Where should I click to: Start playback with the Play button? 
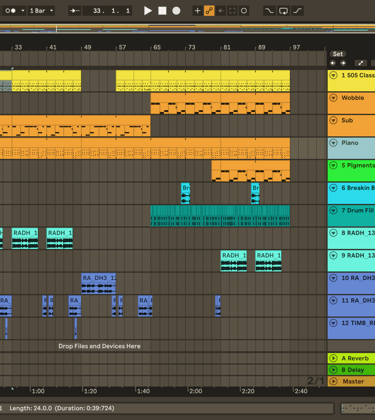coord(148,11)
